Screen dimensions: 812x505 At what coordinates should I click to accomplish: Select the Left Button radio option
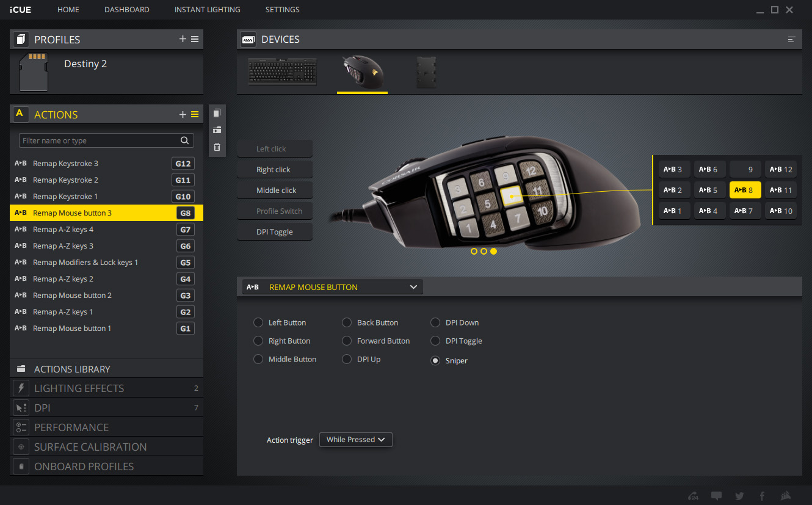[258, 322]
